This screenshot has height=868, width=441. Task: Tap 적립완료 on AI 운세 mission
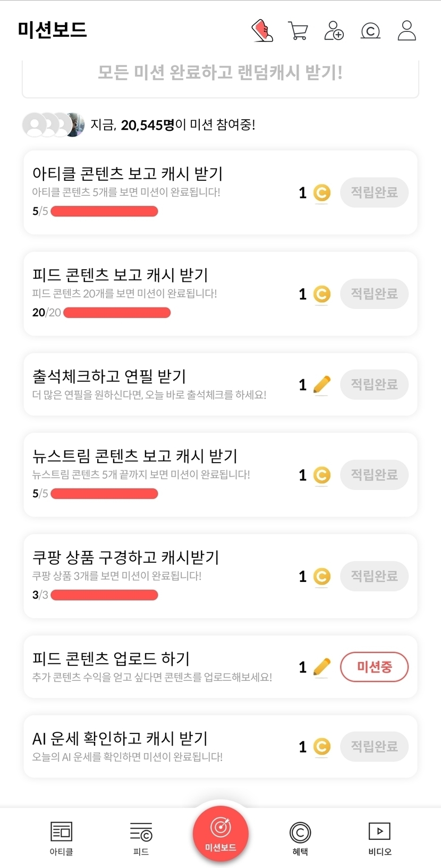(374, 747)
